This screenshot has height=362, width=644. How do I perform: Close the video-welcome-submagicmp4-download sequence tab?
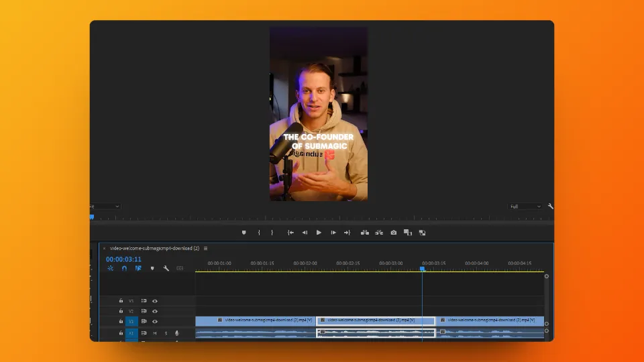pyautogui.click(x=105, y=248)
